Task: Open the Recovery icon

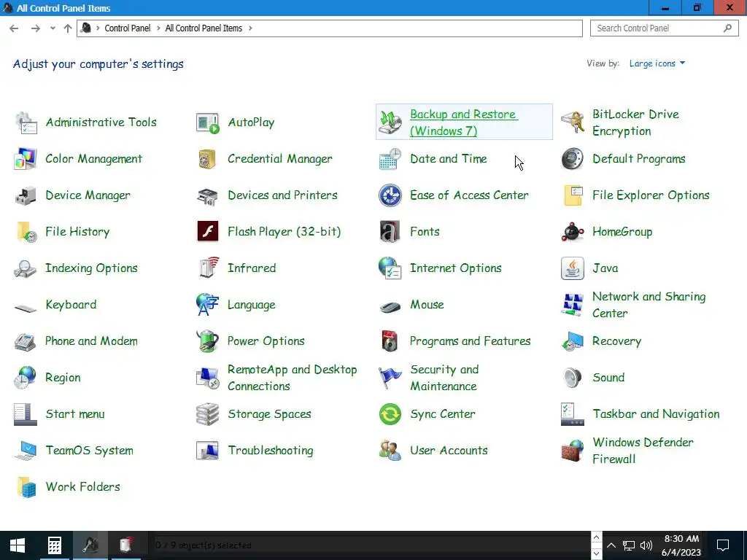Action: (573, 341)
